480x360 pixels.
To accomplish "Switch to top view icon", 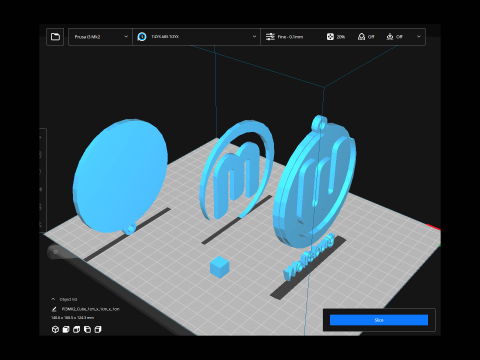I will [77, 329].
